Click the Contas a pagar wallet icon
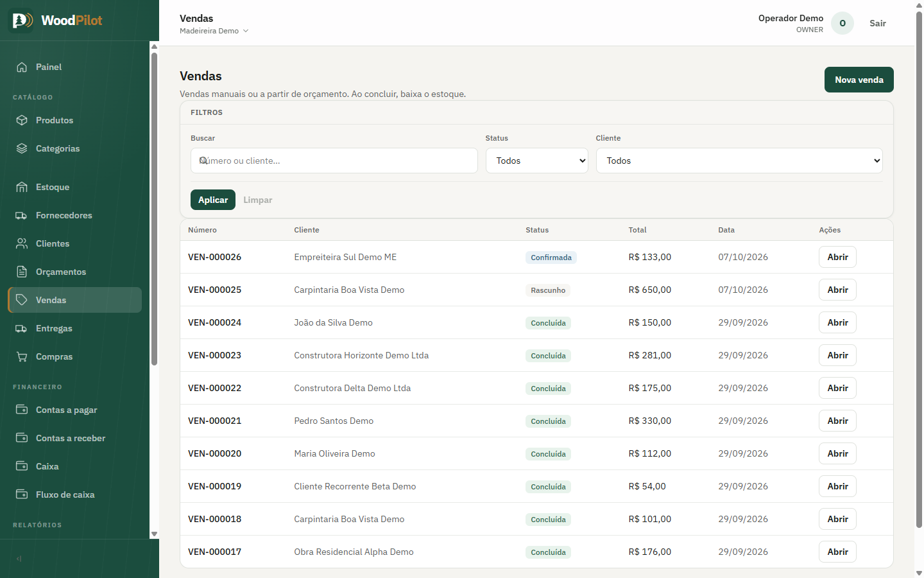The height and width of the screenshot is (578, 924). 22,410
